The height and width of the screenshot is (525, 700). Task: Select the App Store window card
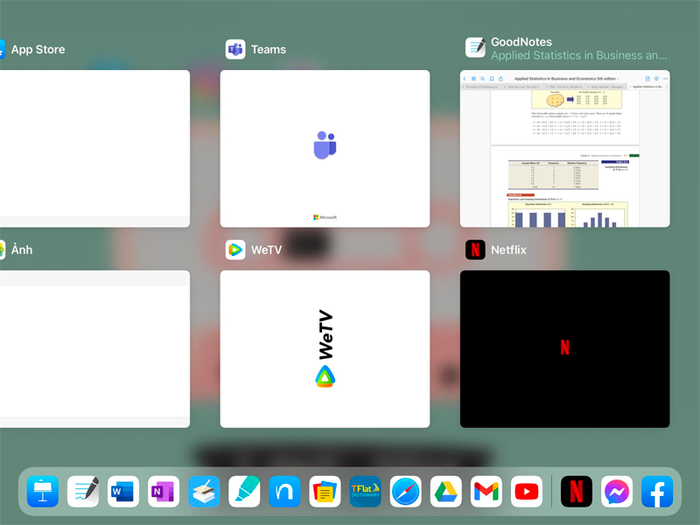click(x=95, y=148)
